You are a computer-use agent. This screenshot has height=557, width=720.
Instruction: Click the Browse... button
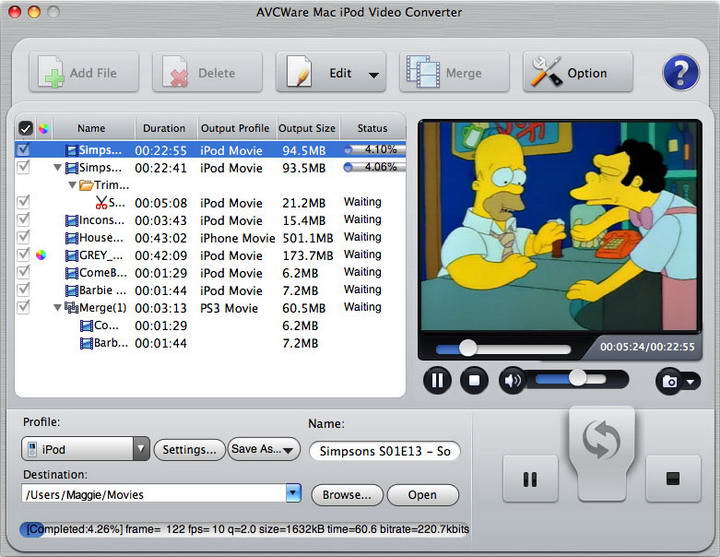(x=347, y=495)
